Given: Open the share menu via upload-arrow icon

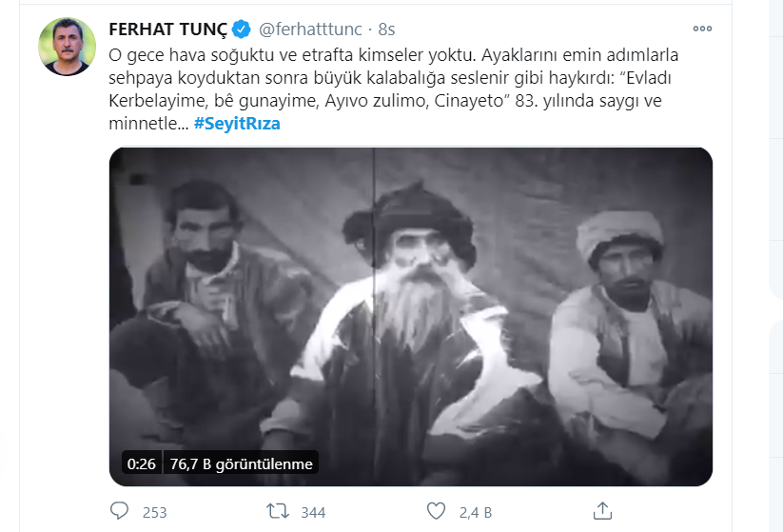Looking at the screenshot, I should tap(602, 510).
